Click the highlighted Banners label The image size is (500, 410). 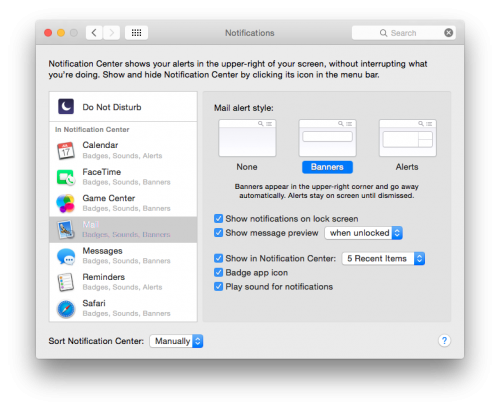pos(327,167)
